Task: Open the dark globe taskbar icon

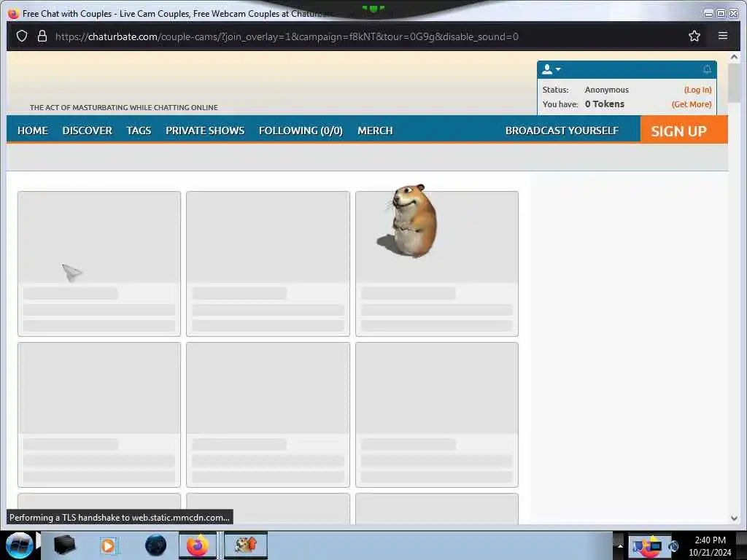Action: pyautogui.click(x=155, y=545)
